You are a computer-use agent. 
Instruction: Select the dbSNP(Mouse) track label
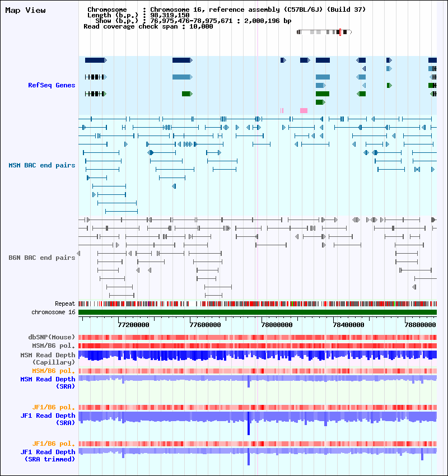52,337
